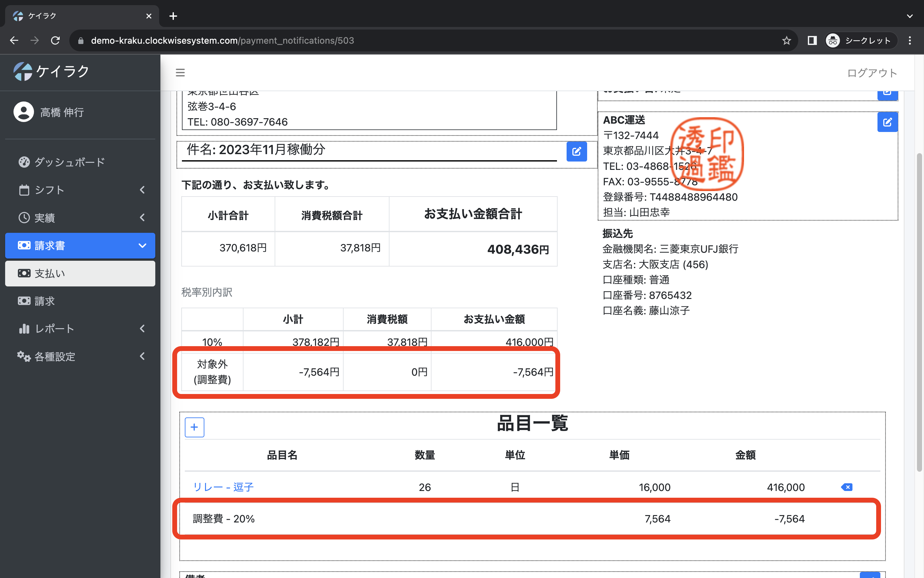This screenshot has width=924, height=578.
Task: Expand the 実績 menu
Action: click(80, 218)
